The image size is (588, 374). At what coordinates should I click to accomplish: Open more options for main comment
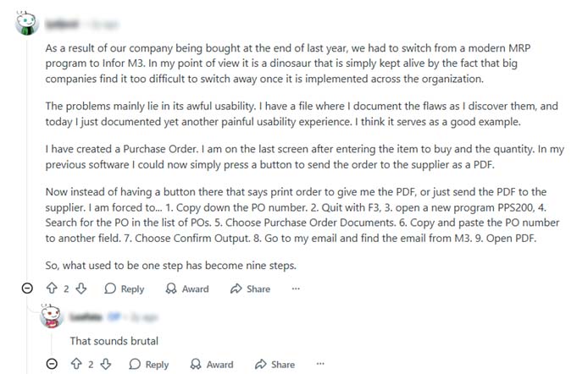click(x=296, y=289)
